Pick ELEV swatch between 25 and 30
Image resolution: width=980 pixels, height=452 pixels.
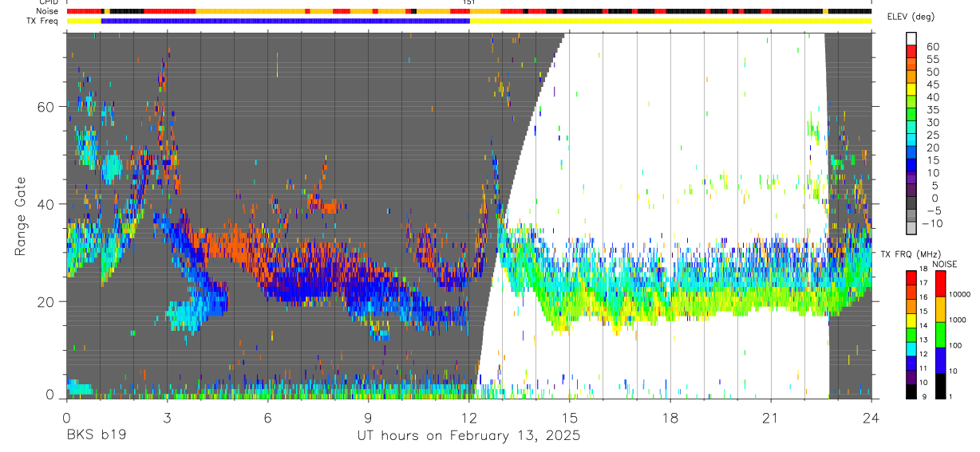[911, 128]
